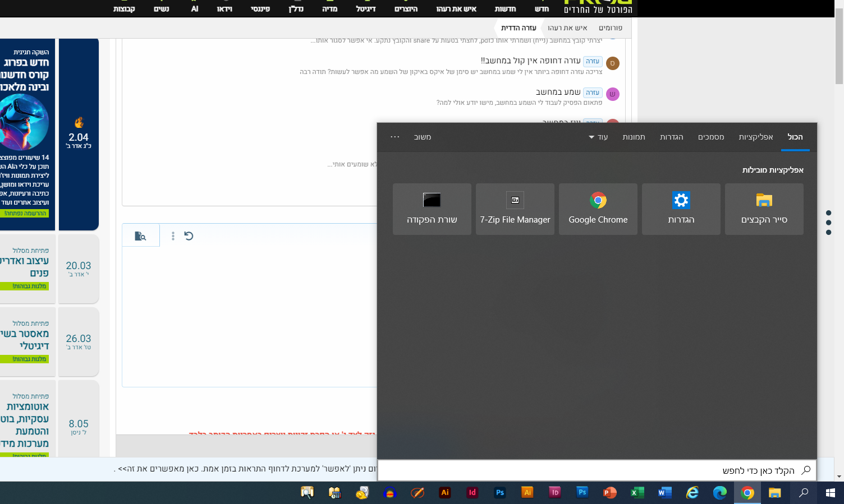The image size is (844, 504).
Task: Click the Windows Start button
Action: coord(831,493)
